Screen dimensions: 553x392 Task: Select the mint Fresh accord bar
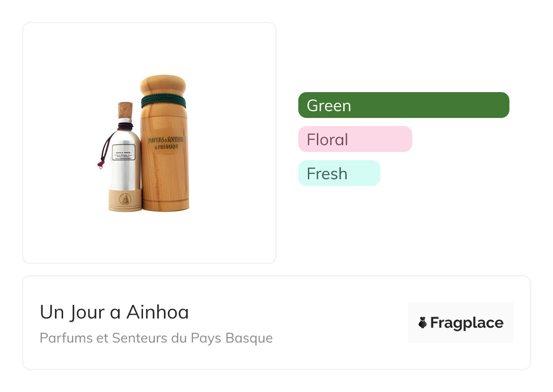[x=339, y=173]
